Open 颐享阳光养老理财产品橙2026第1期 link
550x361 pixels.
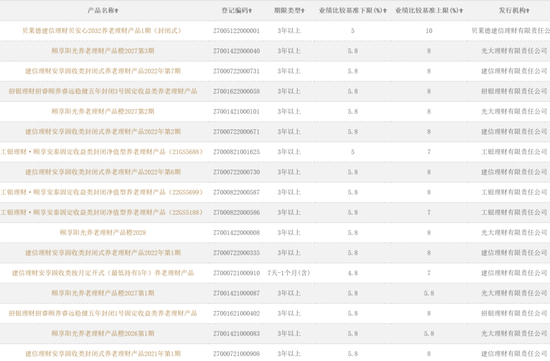point(103,334)
